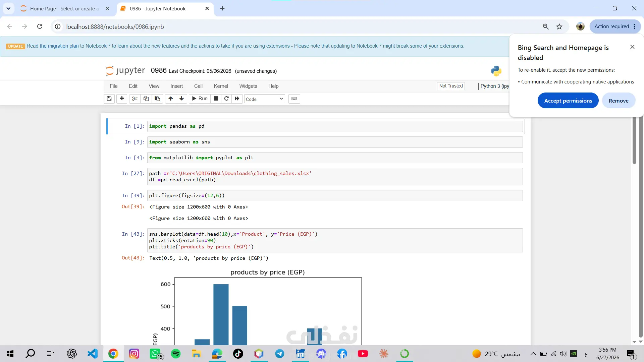Rename the notebook by clicking 0986 title
The image size is (644, 362).
point(159,70)
